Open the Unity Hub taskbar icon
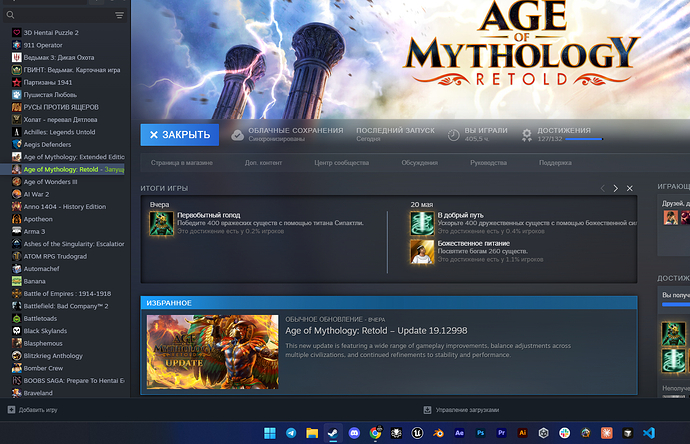The width and height of the screenshot is (690, 444). pos(543,433)
